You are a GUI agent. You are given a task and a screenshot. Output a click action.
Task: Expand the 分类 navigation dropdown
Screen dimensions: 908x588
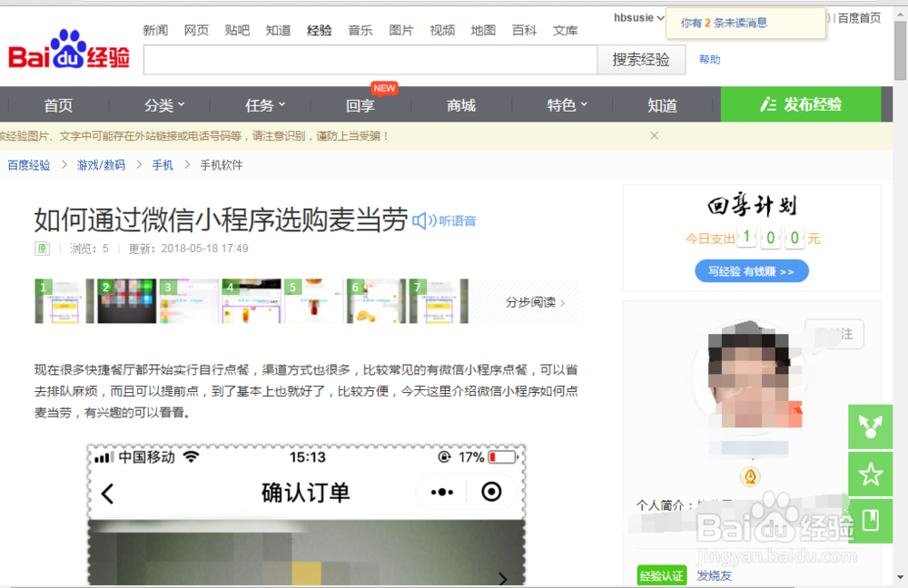pos(161,104)
